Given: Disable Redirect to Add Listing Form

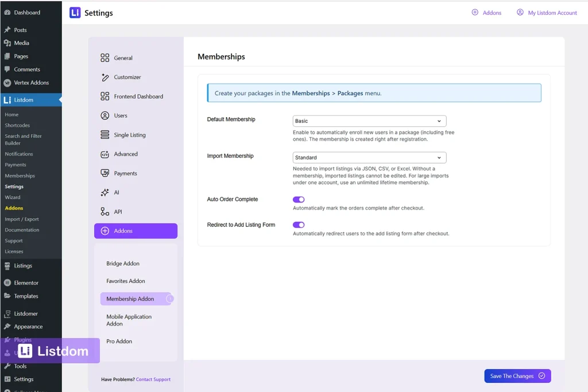Looking at the screenshot, I should click(x=299, y=224).
